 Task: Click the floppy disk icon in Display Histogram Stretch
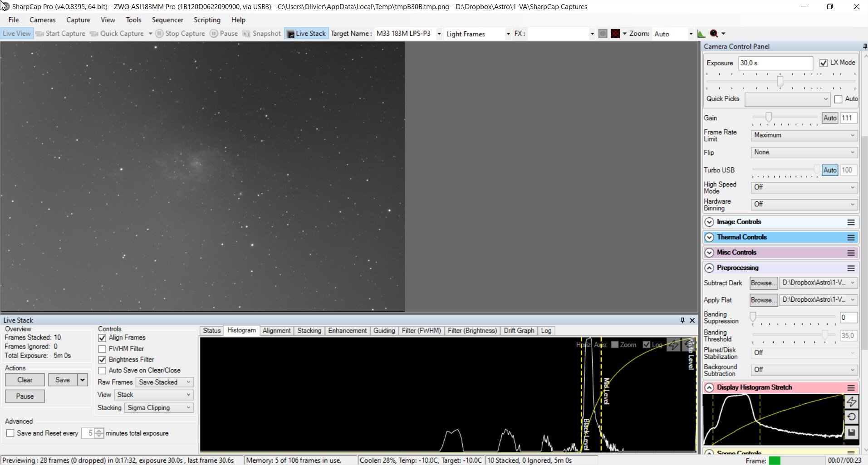[x=851, y=432]
